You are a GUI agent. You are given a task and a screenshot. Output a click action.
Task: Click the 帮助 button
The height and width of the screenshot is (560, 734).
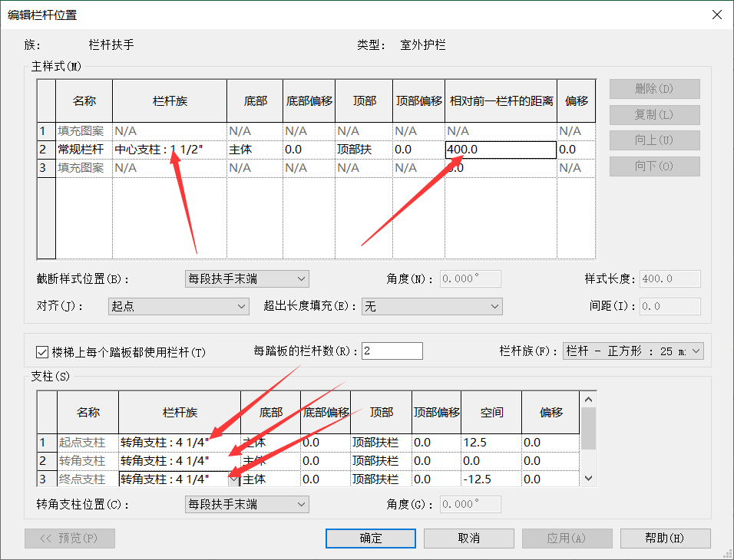tap(665, 539)
